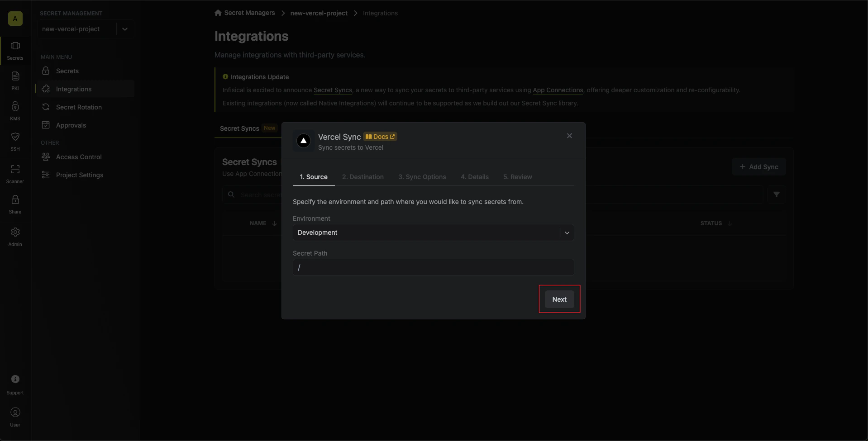The height and width of the screenshot is (441, 868).
Task: Select Integrations in the main menu
Action: coord(85,89)
